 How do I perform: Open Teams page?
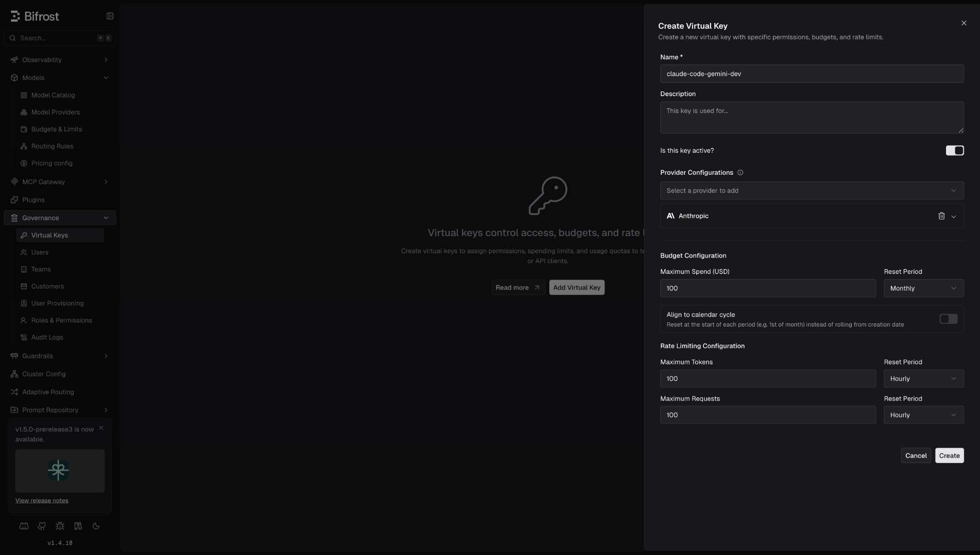tap(60, 269)
